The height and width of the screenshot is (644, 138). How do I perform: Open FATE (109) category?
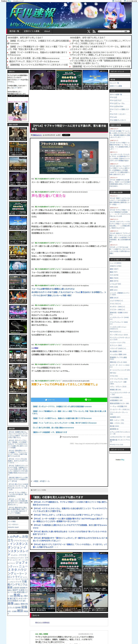114,287
